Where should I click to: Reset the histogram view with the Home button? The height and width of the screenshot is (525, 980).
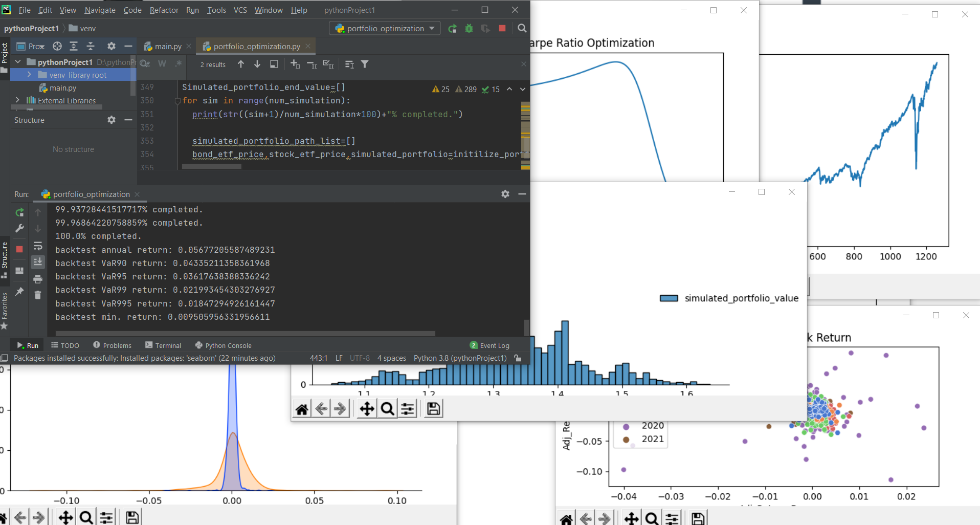tap(301, 408)
